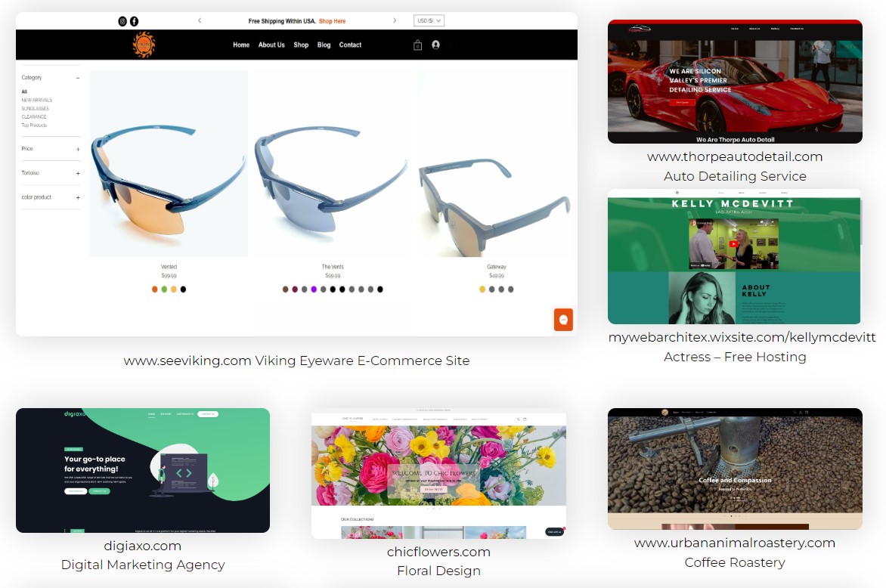886x588 pixels.
Task: Open the Thorpe Auto Detail site thumbnail
Action: click(735, 82)
